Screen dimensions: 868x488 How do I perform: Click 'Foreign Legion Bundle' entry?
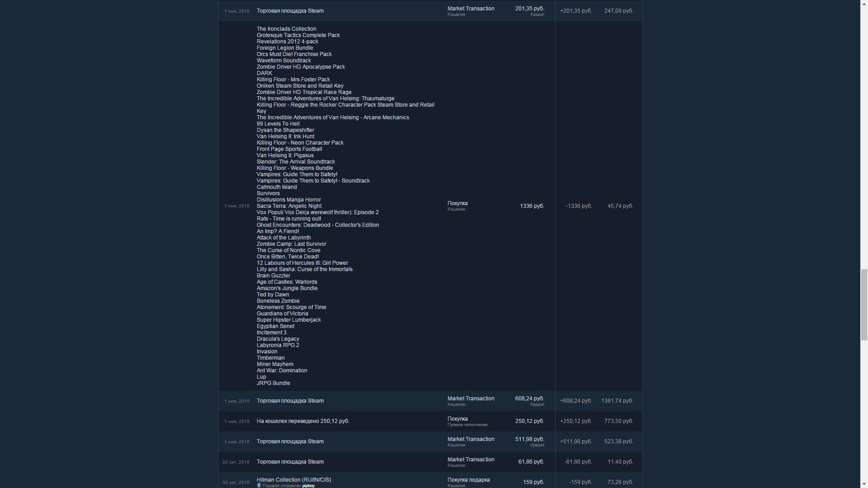[x=285, y=48]
